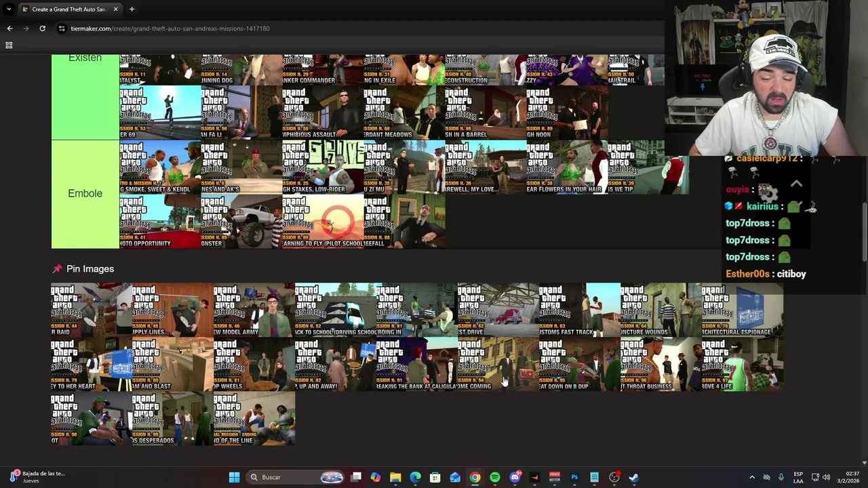Expand the system tray hidden icons chevron
868x488 pixels.
coord(751,477)
